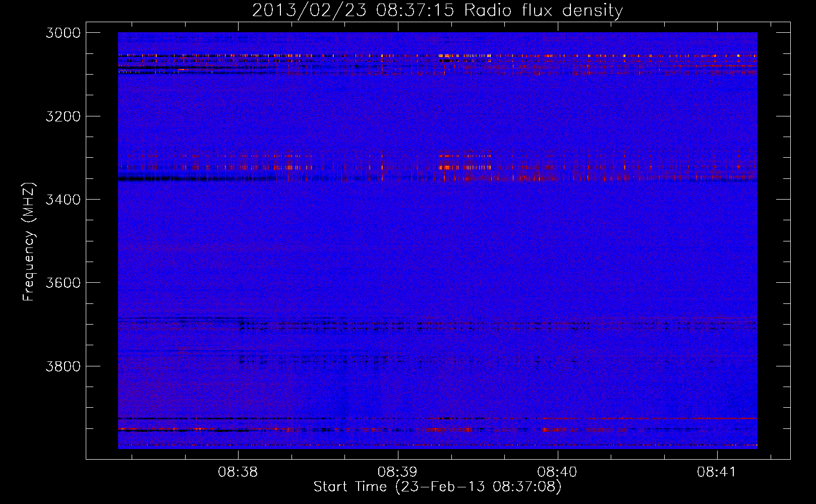
Task: Click the 08:38 time tick label
Action: 238,472
